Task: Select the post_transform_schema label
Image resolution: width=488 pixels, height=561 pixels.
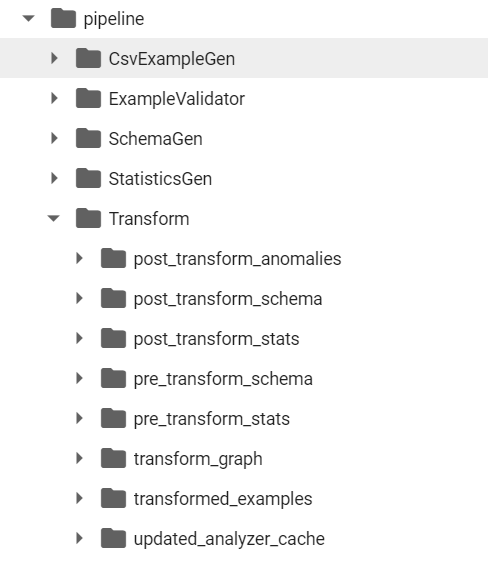Action: [228, 299]
